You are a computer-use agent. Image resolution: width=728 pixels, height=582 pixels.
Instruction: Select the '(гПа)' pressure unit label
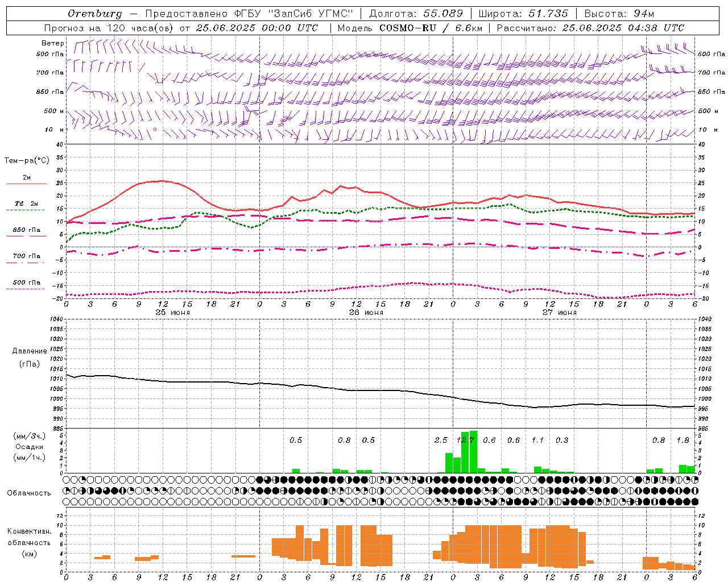click(30, 364)
